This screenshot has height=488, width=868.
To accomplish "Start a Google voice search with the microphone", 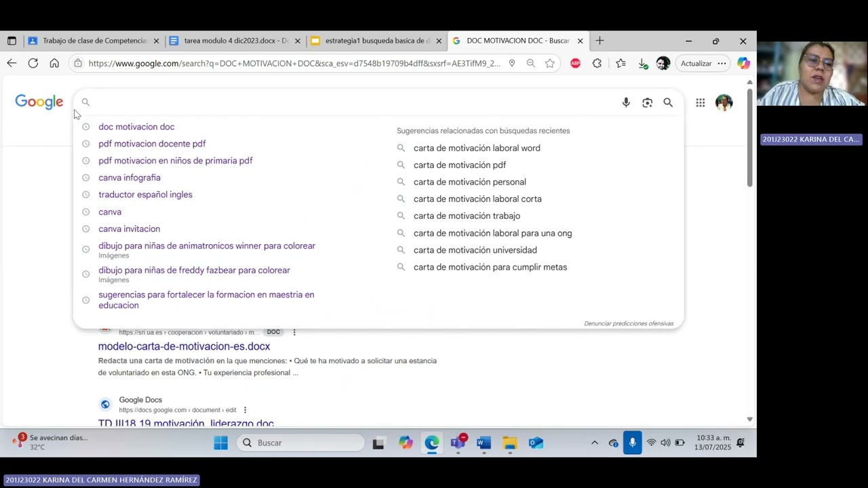I will (626, 102).
